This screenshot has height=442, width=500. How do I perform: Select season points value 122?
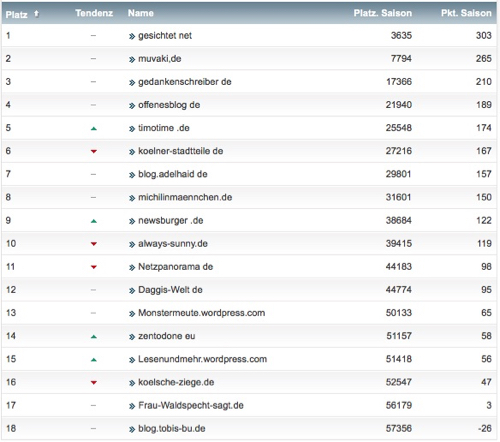[x=484, y=220]
